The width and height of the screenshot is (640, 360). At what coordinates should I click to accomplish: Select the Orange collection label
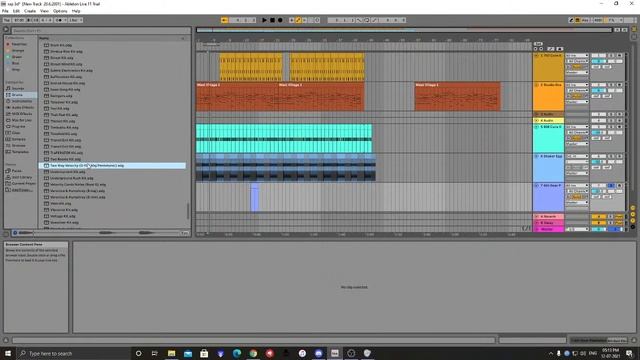click(x=18, y=51)
